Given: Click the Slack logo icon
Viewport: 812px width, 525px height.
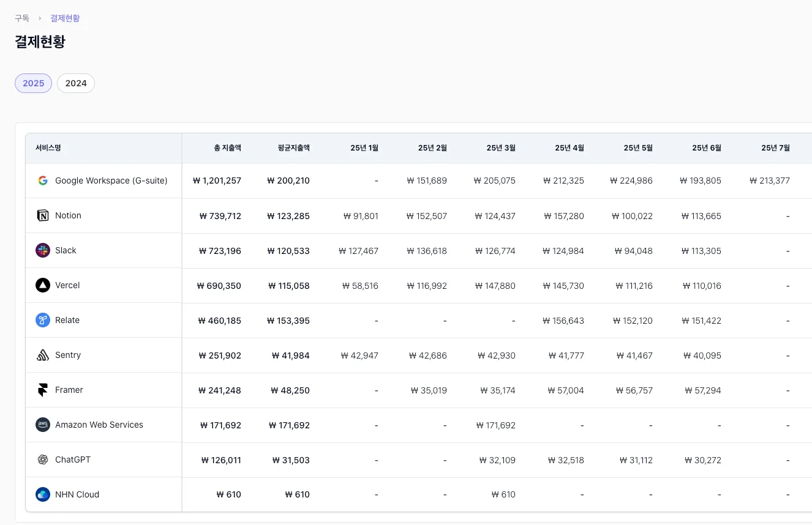Looking at the screenshot, I should coord(43,250).
